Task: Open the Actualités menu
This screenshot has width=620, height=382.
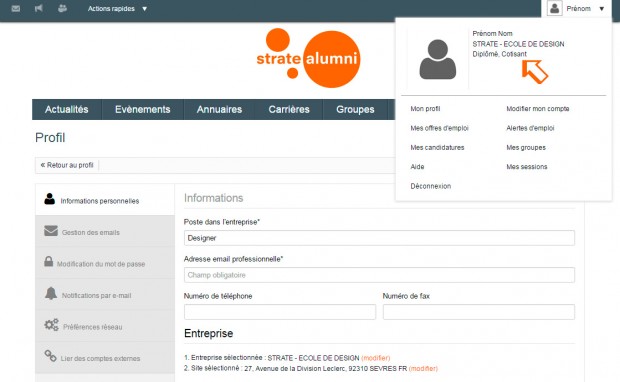Action: (66, 110)
